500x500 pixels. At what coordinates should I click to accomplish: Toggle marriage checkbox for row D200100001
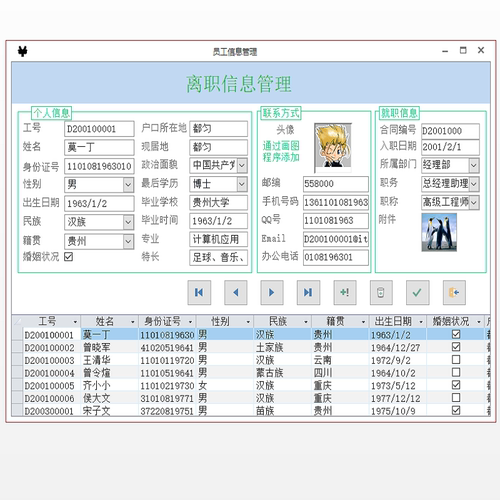coord(456,334)
